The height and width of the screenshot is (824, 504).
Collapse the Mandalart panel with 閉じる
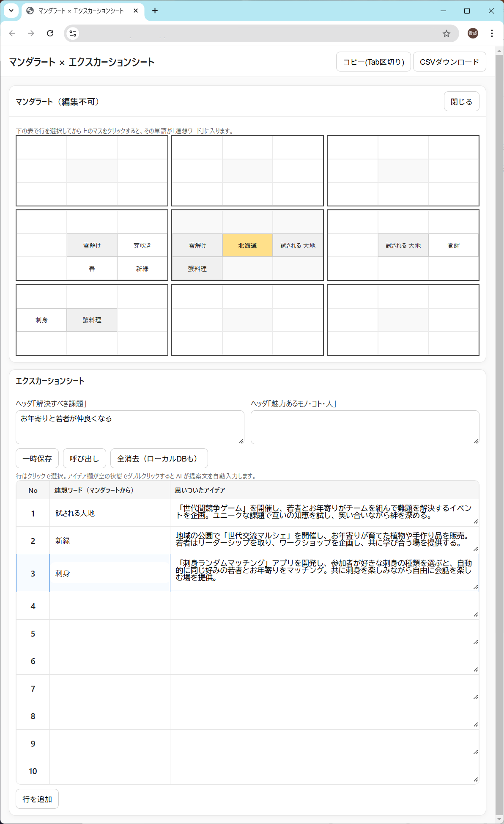tap(461, 102)
